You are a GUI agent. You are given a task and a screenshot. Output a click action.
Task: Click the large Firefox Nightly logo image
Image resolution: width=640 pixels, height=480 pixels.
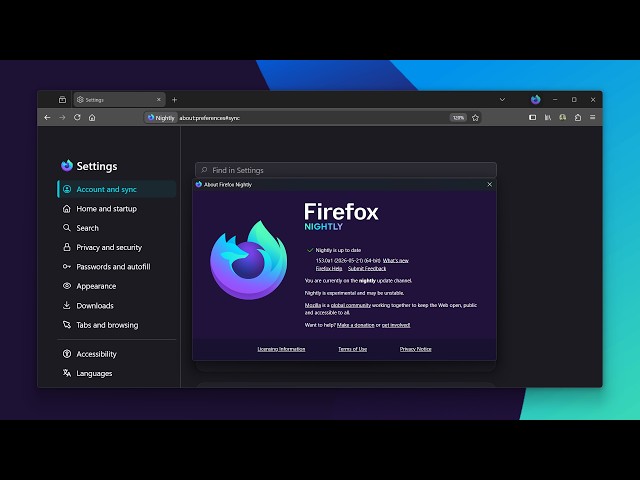(x=249, y=260)
